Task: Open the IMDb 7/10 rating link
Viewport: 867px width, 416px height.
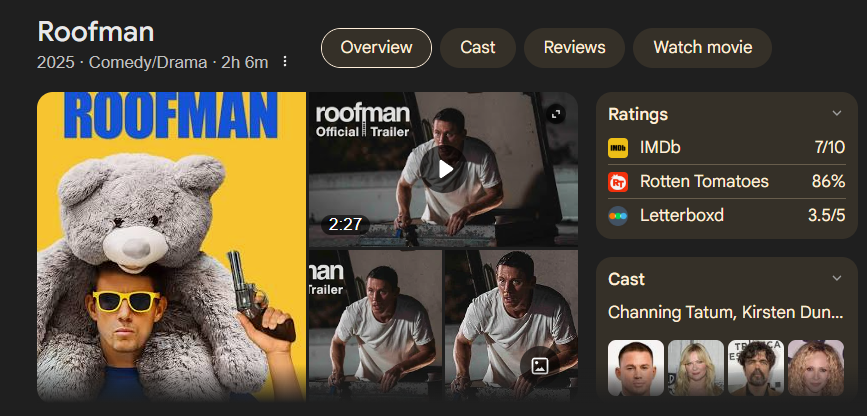Action: [x=727, y=148]
